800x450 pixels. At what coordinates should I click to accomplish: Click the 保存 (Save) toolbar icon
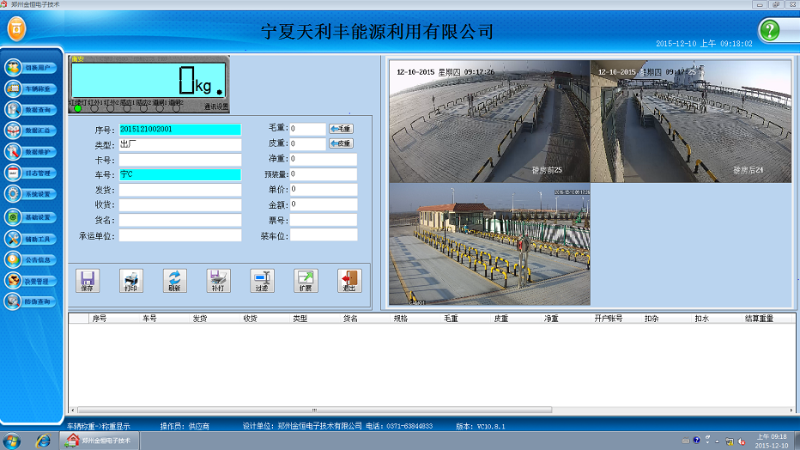[x=86, y=280]
